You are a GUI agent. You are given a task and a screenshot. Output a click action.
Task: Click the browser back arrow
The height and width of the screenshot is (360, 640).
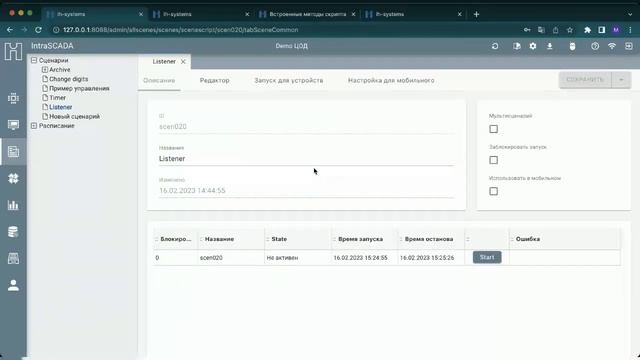click(x=10, y=30)
